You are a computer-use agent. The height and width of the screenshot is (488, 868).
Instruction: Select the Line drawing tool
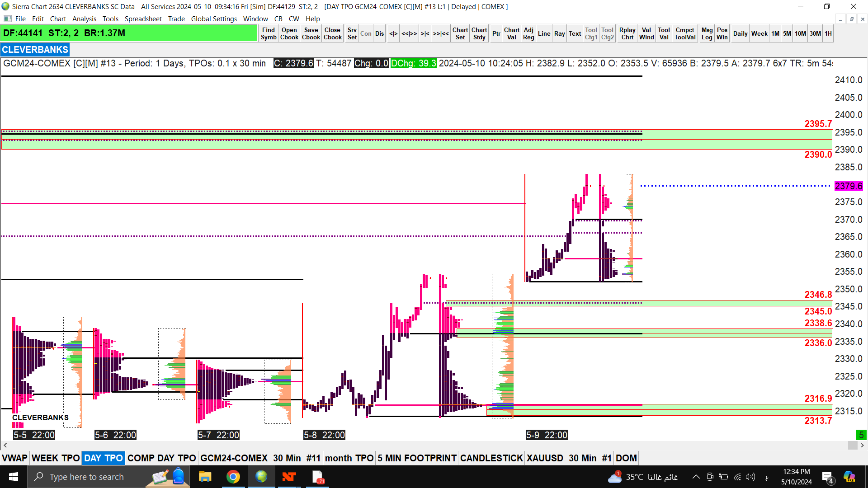[544, 33]
